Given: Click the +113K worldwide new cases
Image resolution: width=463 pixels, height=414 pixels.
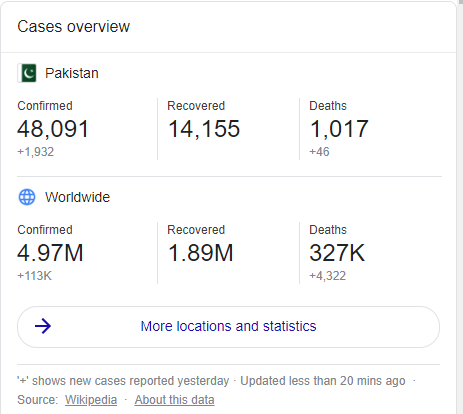Looking at the screenshot, I should [x=35, y=276].
